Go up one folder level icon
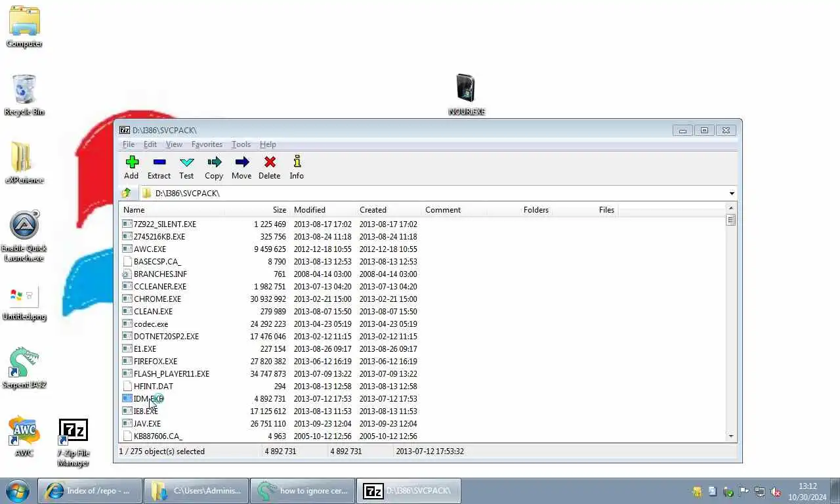Screen dimensions: 840x504 [x=126, y=193]
